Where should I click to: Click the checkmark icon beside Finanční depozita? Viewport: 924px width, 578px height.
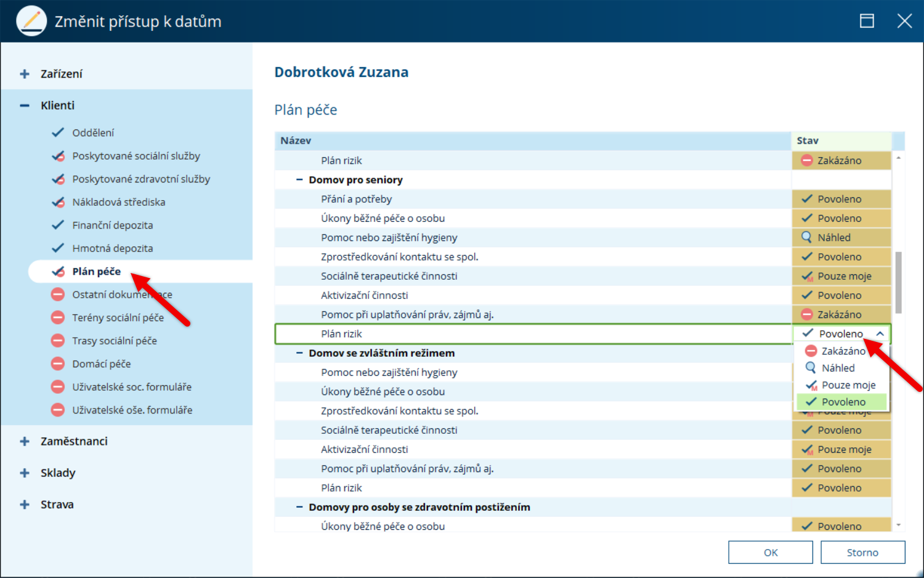(58, 225)
